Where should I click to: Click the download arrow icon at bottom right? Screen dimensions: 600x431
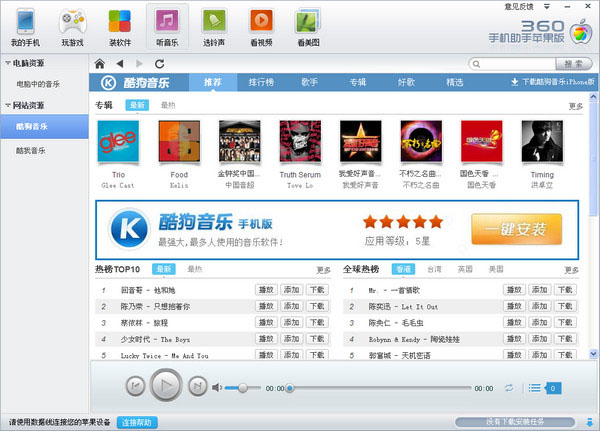click(x=590, y=422)
